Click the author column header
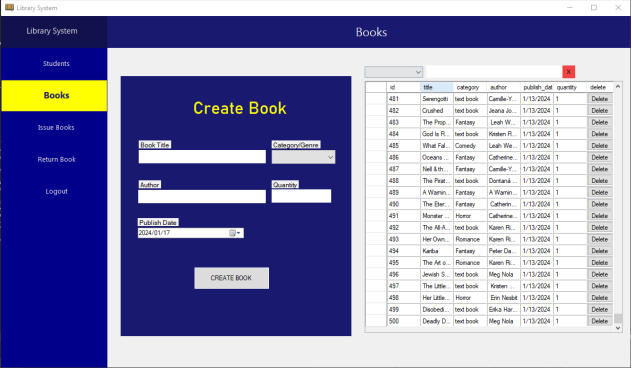This screenshot has height=370, width=632. click(x=503, y=87)
